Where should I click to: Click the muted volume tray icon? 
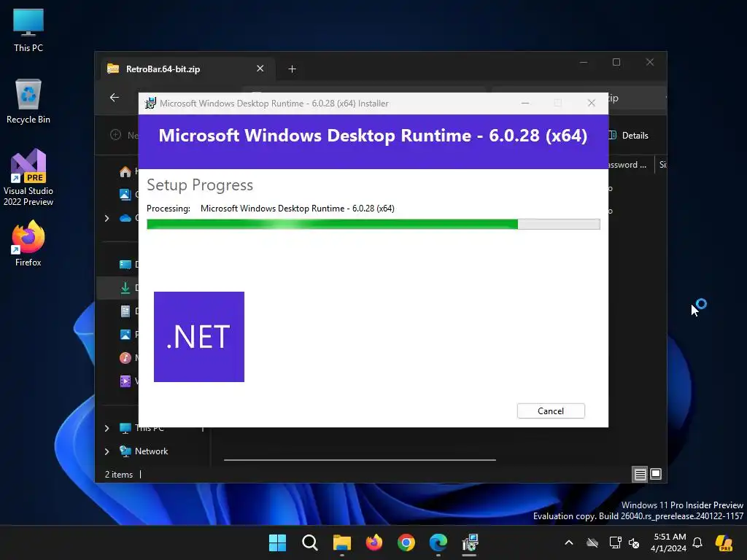click(634, 542)
